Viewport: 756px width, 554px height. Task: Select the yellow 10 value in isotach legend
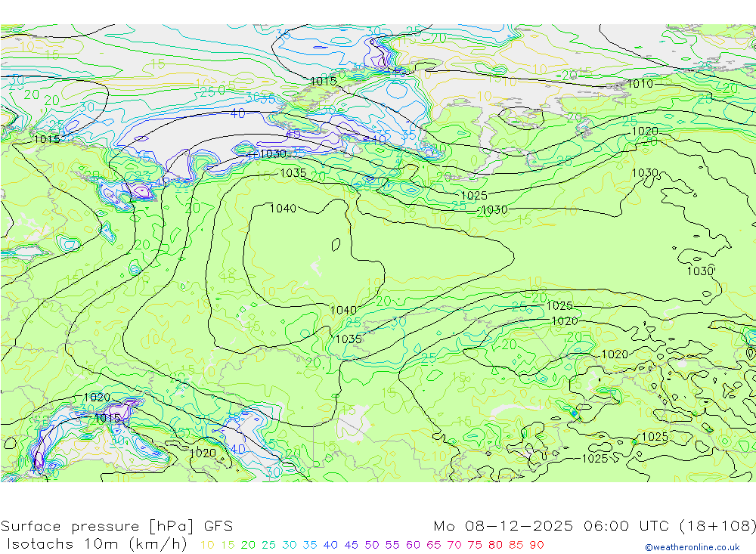(x=207, y=546)
